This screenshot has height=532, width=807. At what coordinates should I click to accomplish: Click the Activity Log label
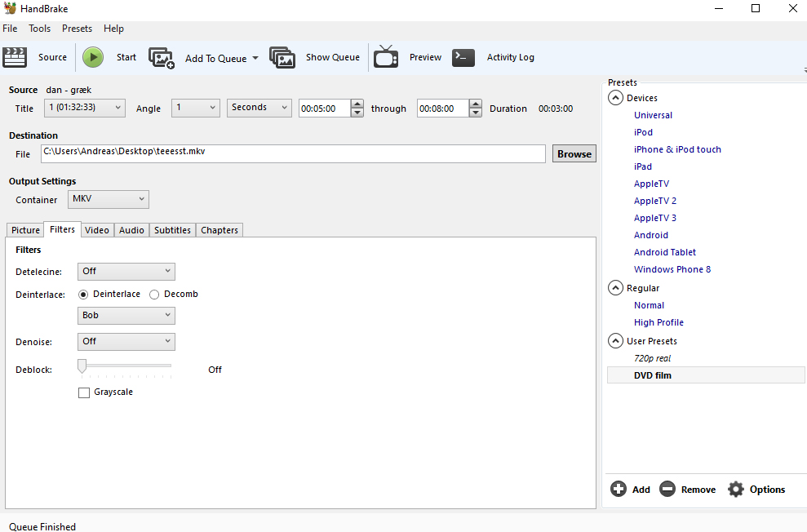(x=511, y=57)
